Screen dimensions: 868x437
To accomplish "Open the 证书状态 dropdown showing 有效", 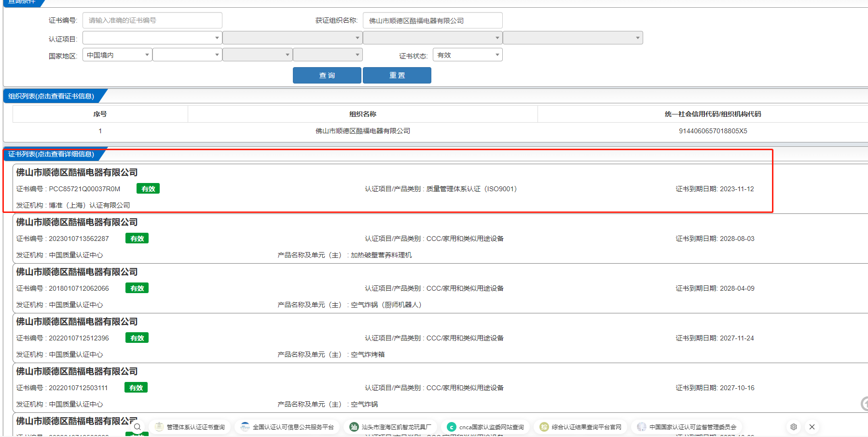I will (468, 55).
